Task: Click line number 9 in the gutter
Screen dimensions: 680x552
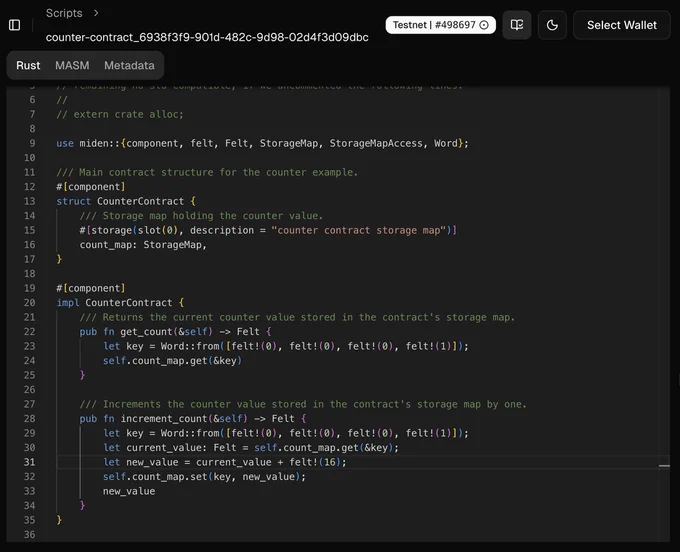Action: 32,144
